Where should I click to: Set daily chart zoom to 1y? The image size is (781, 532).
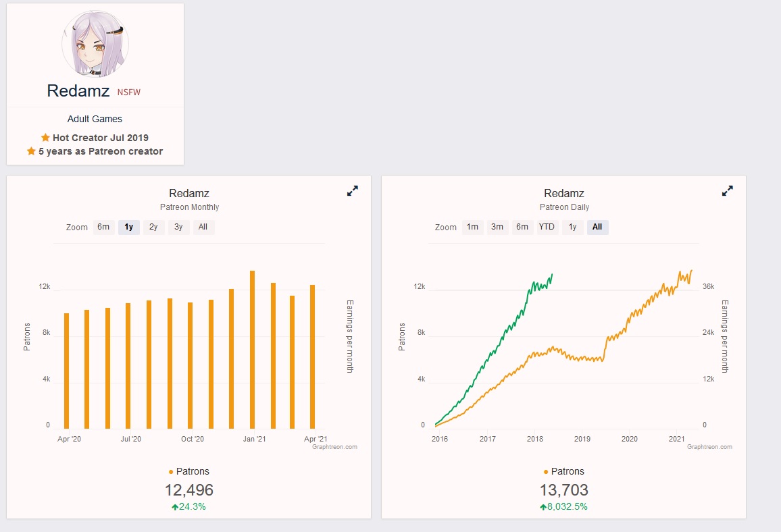click(573, 227)
